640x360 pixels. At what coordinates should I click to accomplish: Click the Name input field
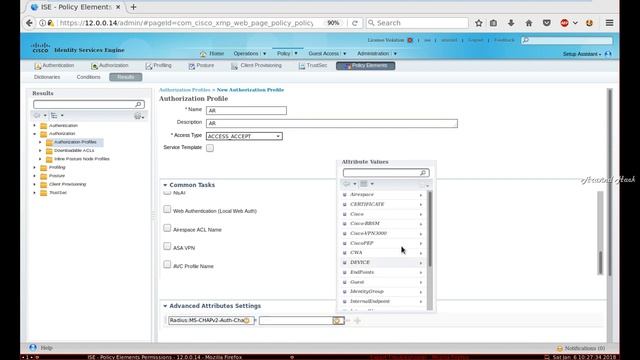coord(246,111)
